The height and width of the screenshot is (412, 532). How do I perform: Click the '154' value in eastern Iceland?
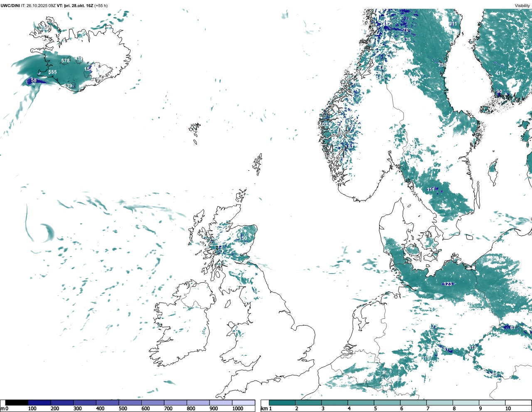pos(89,69)
